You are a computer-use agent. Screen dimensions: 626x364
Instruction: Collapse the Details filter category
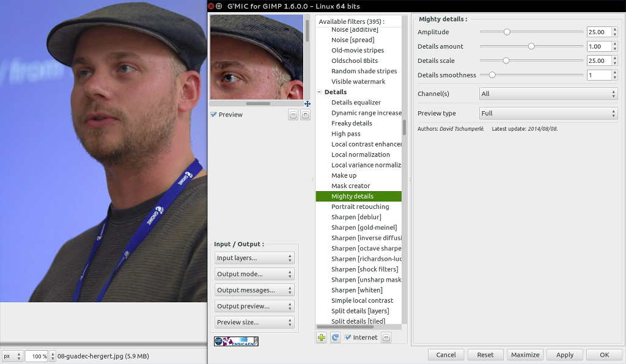319,92
